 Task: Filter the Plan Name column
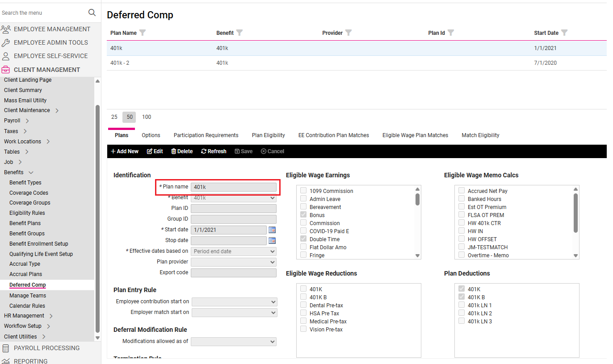143,33
